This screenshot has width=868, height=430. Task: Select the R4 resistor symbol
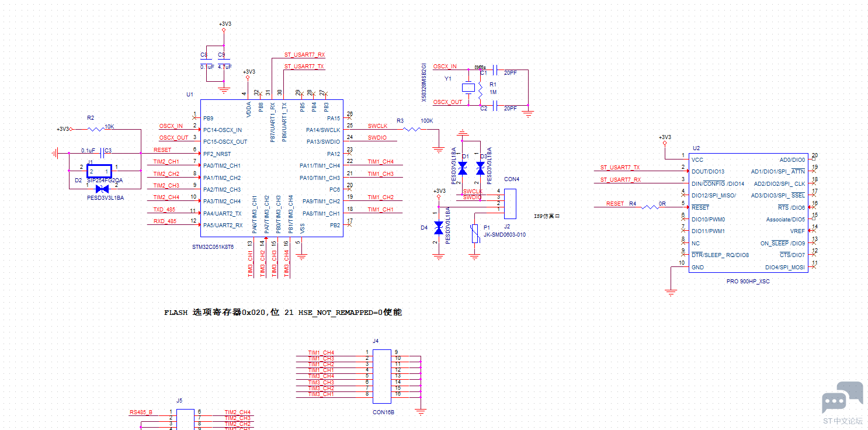point(650,207)
